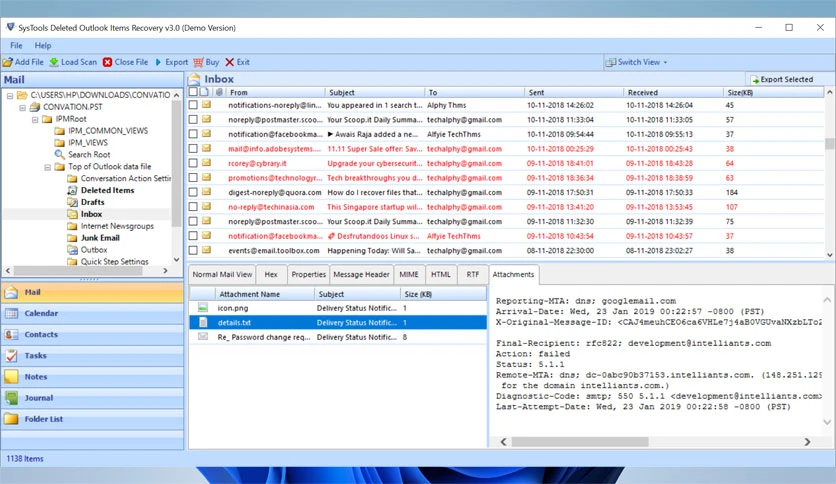The image size is (836, 484).
Task: Sort emails by Received column header
Action: point(673,92)
